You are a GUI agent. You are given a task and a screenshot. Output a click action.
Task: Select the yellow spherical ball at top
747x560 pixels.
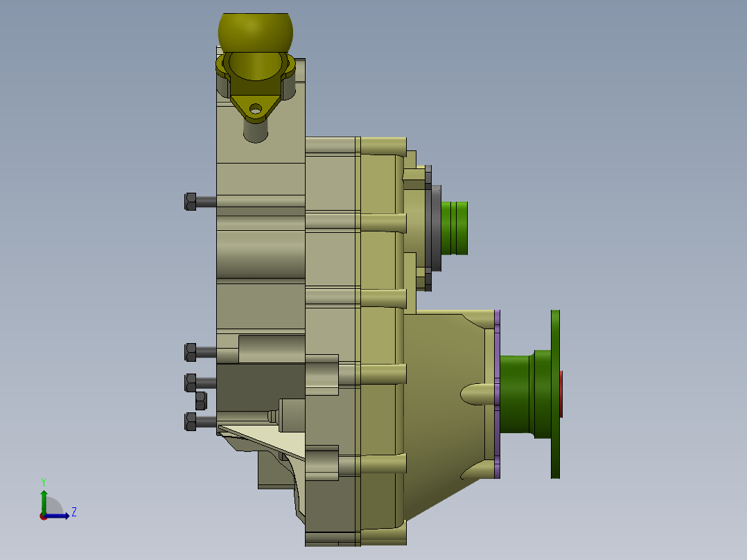[x=255, y=31]
